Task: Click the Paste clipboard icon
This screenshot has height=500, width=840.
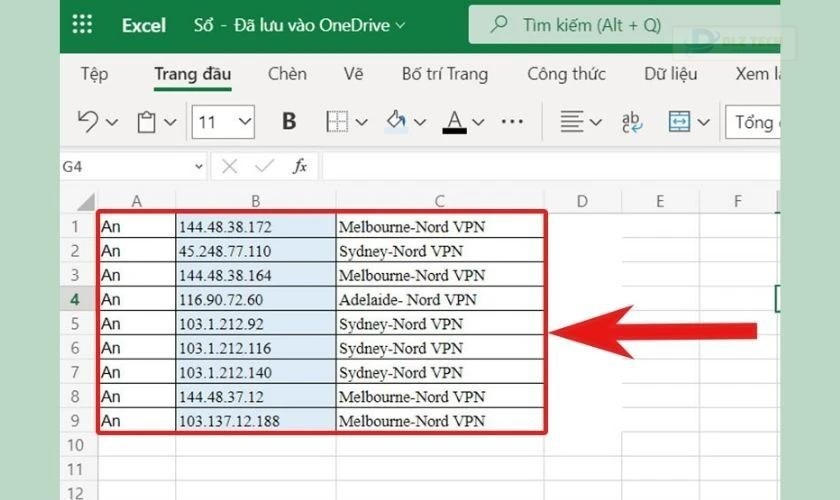Action: coord(146,122)
